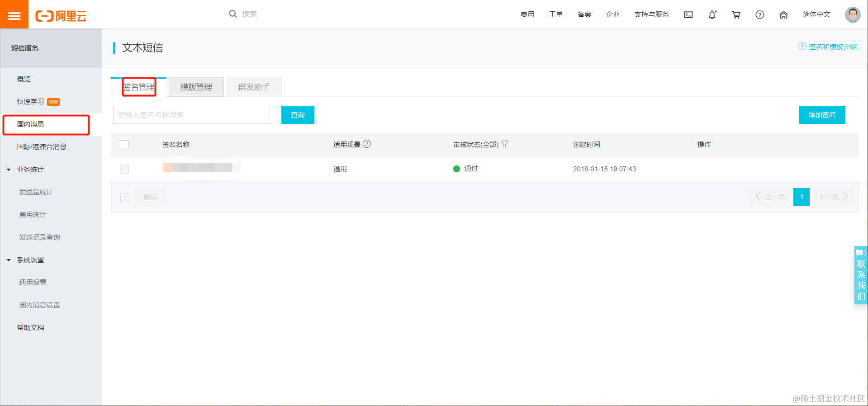
Task: Click the help question mark icon
Action: (x=760, y=14)
